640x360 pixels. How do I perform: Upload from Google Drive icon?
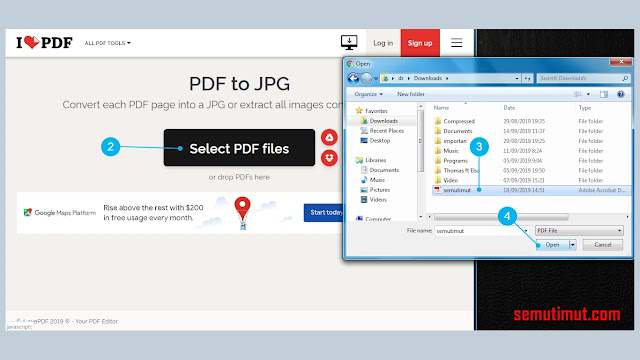click(x=329, y=138)
